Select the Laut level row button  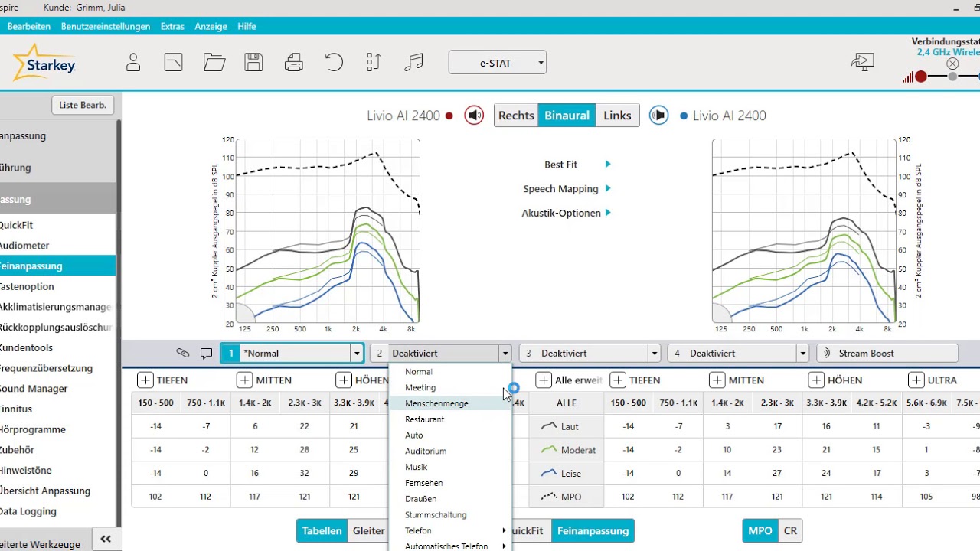[x=567, y=426]
